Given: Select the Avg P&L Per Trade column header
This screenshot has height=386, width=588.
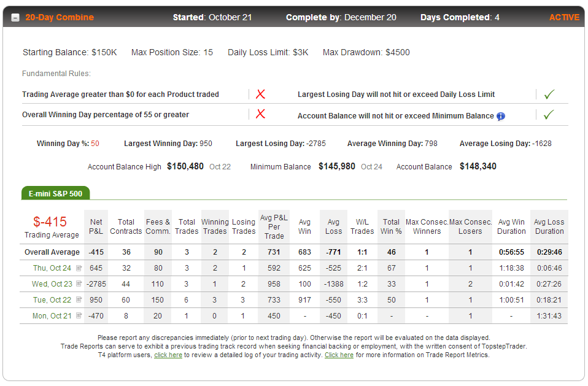Looking at the screenshot, I should (x=274, y=226).
